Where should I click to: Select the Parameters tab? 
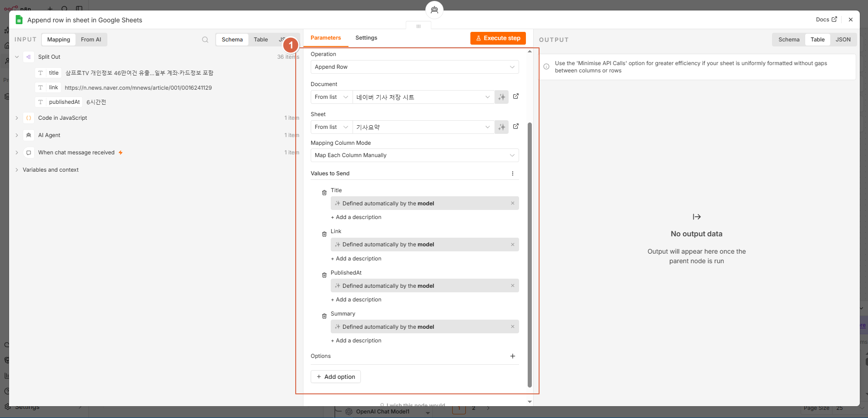point(326,38)
